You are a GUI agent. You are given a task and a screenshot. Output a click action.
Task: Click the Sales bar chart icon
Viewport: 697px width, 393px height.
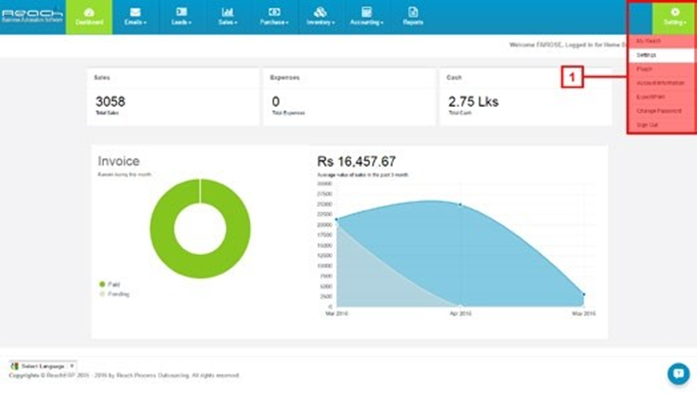click(228, 12)
